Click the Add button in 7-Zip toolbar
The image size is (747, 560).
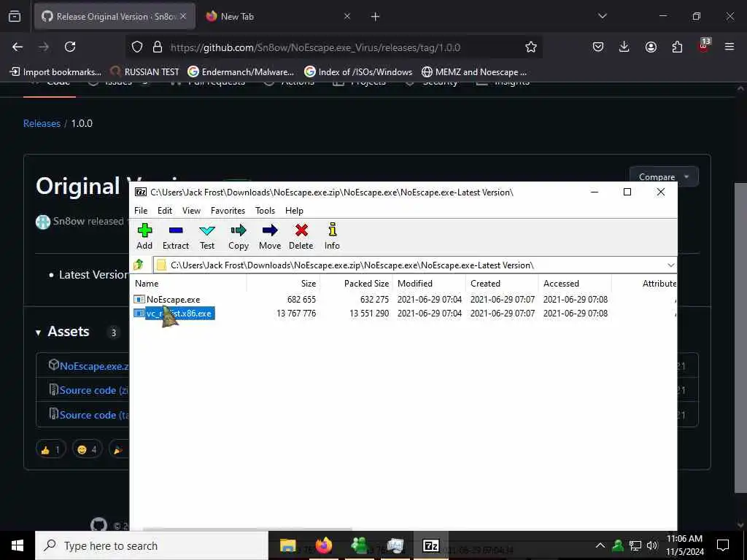pos(144,236)
